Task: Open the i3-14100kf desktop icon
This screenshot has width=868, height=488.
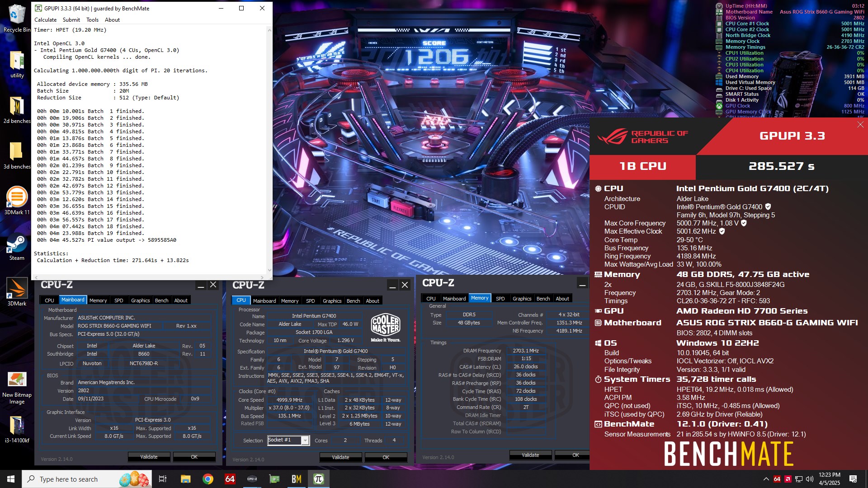Action: pyautogui.click(x=17, y=429)
